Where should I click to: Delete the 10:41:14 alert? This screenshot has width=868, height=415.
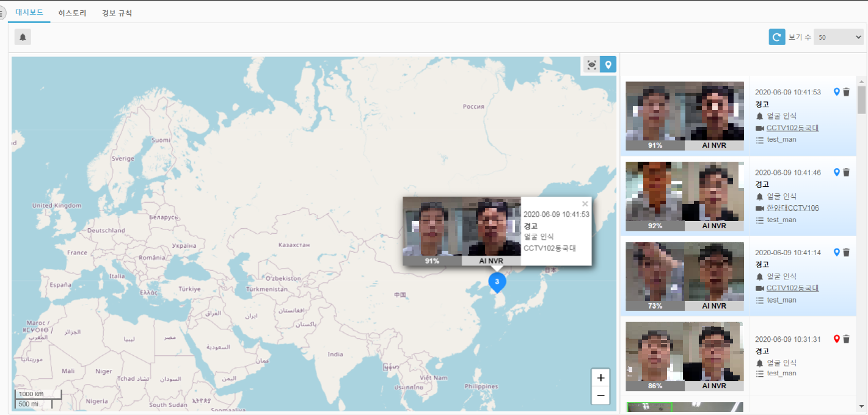pyautogui.click(x=847, y=253)
